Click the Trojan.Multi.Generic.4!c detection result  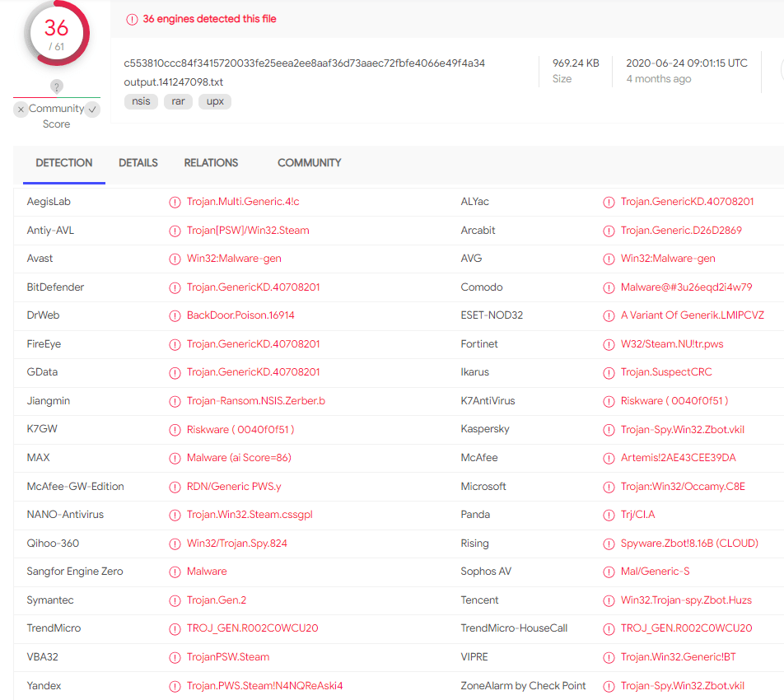(243, 202)
